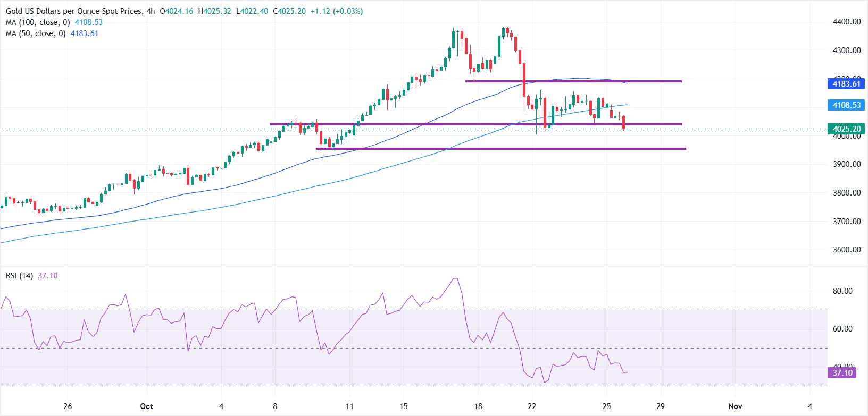The height and width of the screenshot is (416, 868).
Task: Click the Nov label on time axis
Action: (x=735, y=406)
